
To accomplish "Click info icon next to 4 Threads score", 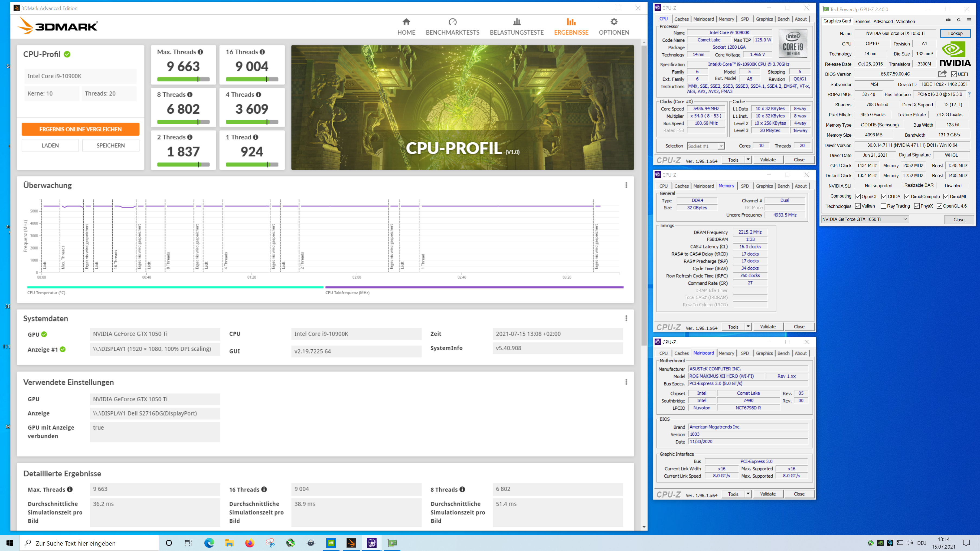I will click(x=258, y=95).
